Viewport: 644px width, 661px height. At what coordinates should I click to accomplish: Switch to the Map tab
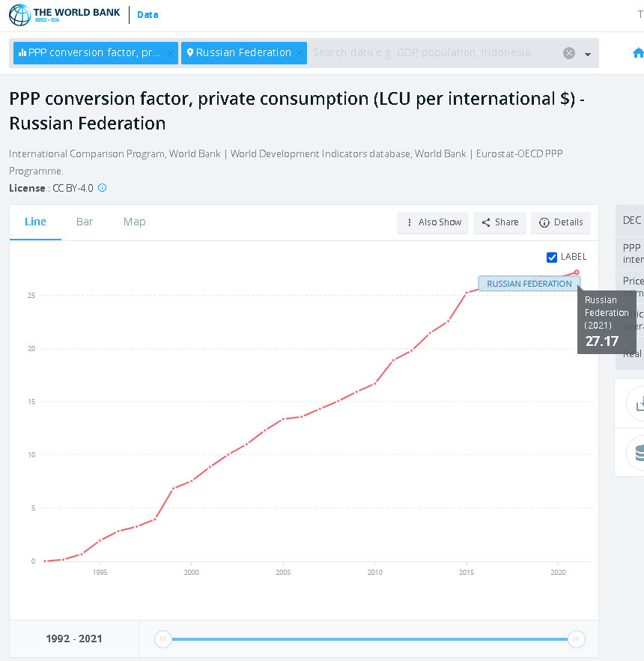pos(135,222)
